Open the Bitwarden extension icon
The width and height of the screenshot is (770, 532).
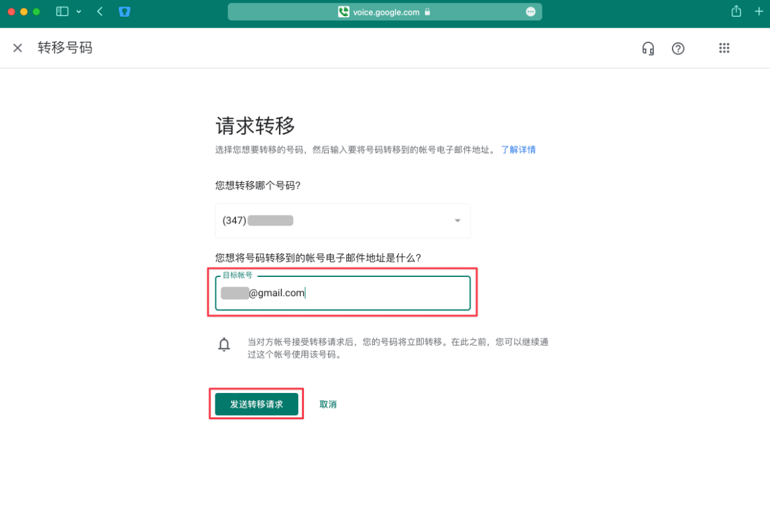(x=124, y=12)
